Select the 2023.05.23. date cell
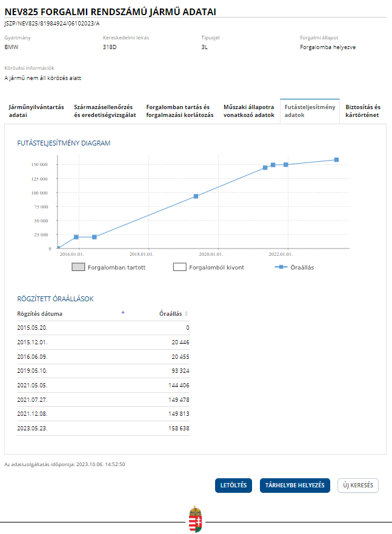 tap(32, 429)
